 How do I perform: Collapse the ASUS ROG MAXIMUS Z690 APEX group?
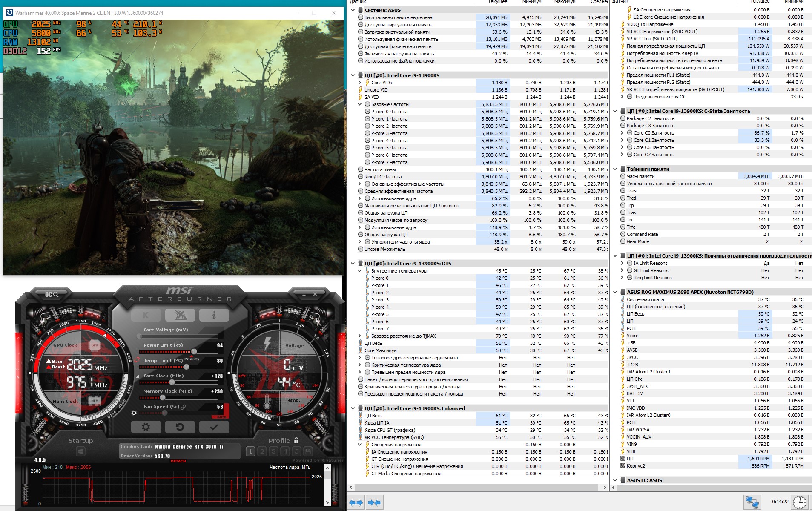[615, 292]
